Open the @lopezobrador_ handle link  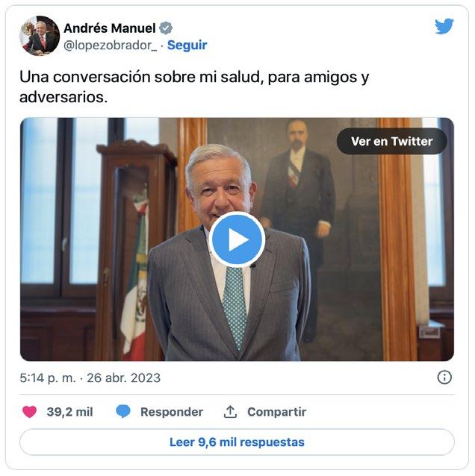pos(111,46)
